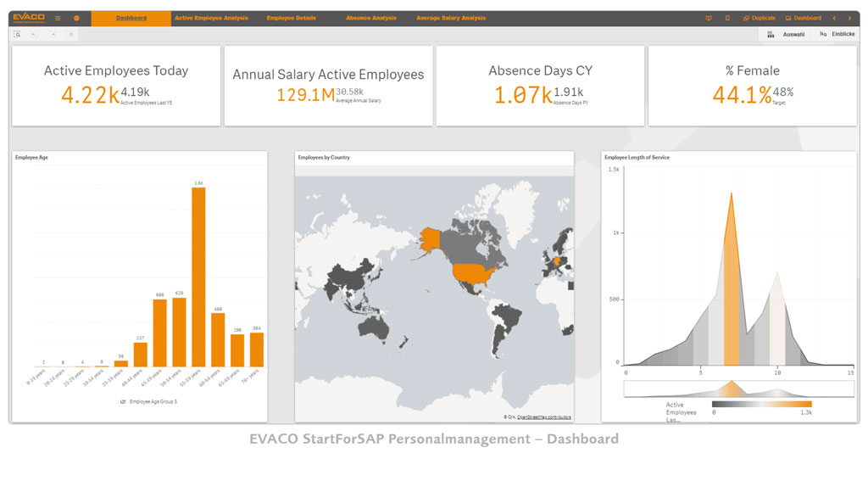The image size is (868, 481).
Task: Select Australia on the map
Action: (x=374, y=327)
